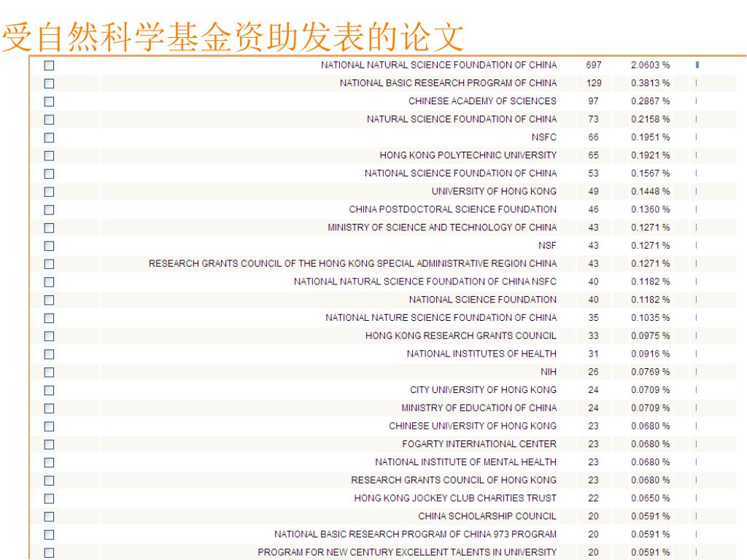The image size is (747, 560).
Task: Enable the Natural Science Foundation of China checkbox
Action: (49, 120)
